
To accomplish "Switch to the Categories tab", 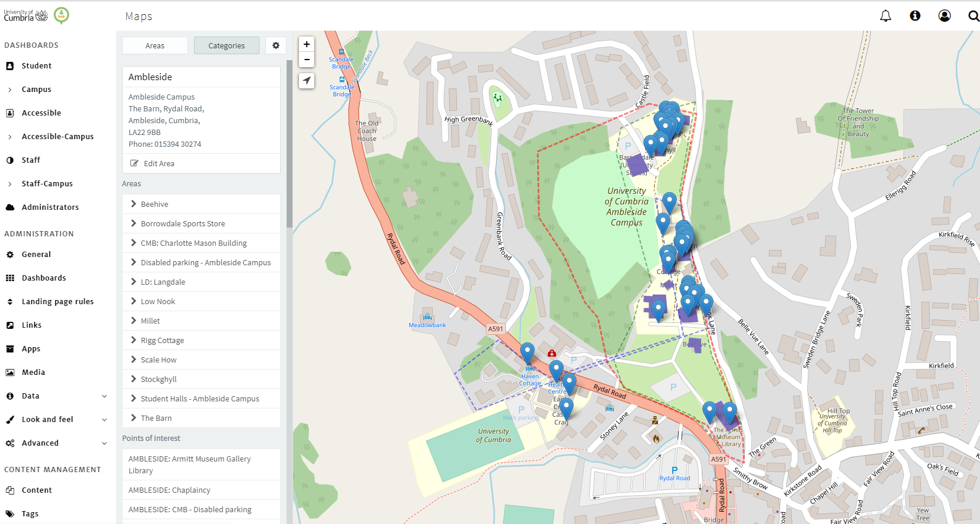I will click(x=226, y=45).
